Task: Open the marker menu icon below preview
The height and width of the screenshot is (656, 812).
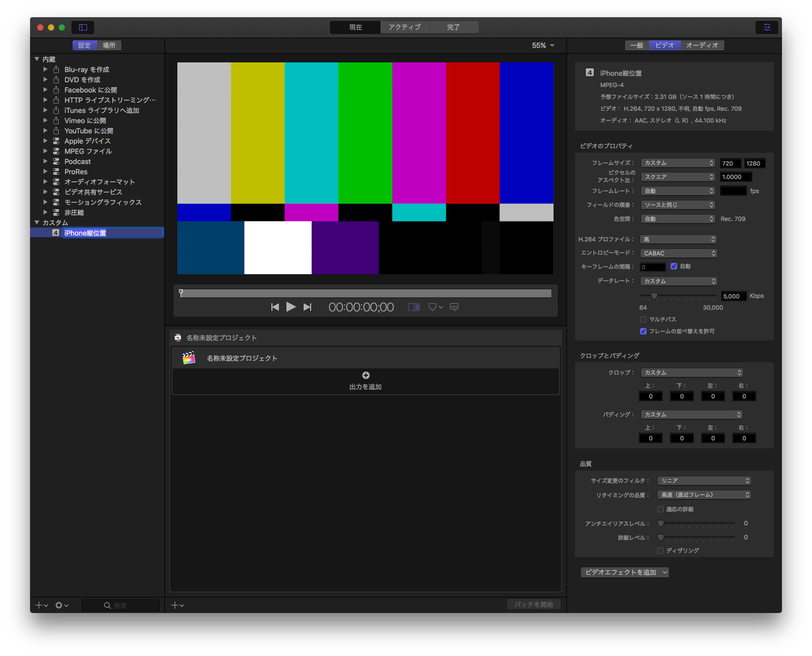Action: point(435,307)
